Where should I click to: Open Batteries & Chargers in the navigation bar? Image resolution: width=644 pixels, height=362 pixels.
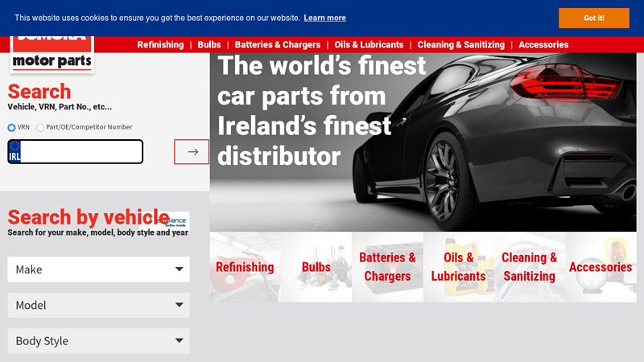point(277,45)
